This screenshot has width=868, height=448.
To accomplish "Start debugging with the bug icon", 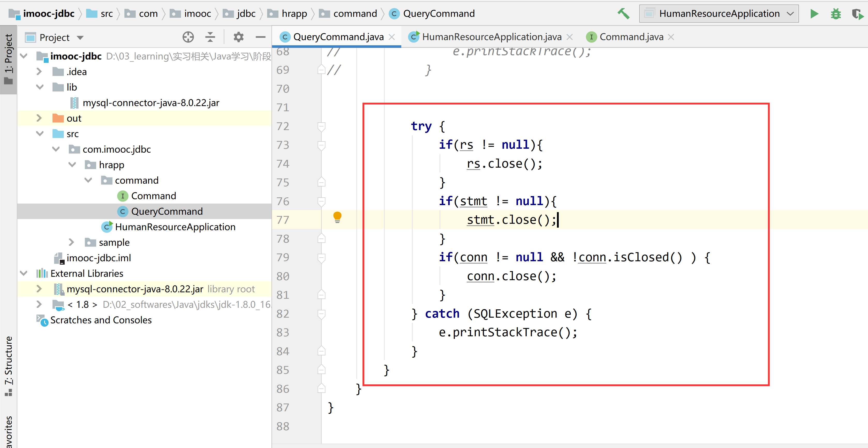I will pos(836,13).
